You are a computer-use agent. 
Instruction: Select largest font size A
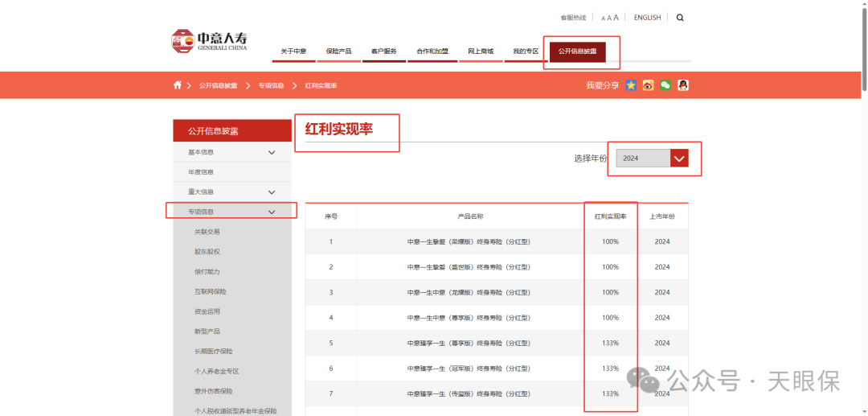[616, 18]
